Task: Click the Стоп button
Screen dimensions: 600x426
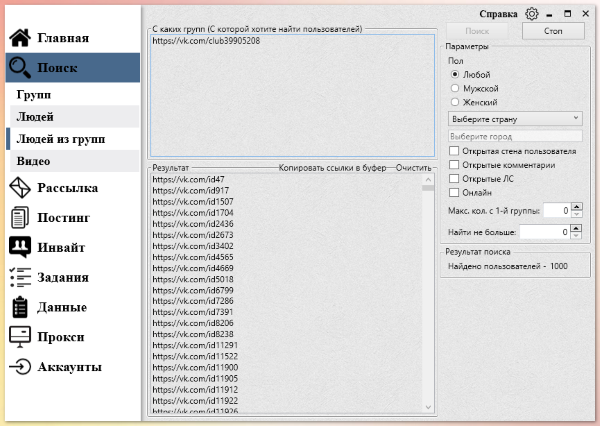Action: (553, 31)
